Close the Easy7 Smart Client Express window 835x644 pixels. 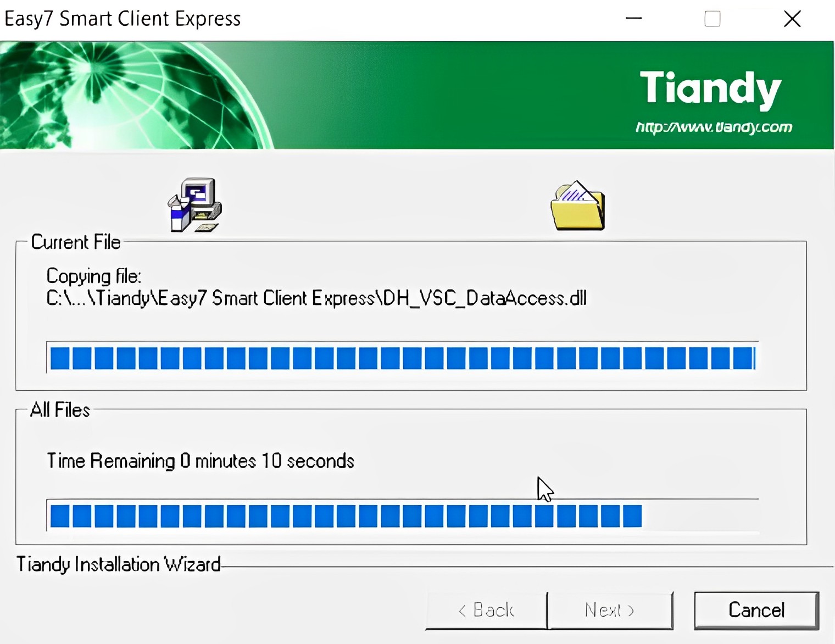click(x=792, y=19)
